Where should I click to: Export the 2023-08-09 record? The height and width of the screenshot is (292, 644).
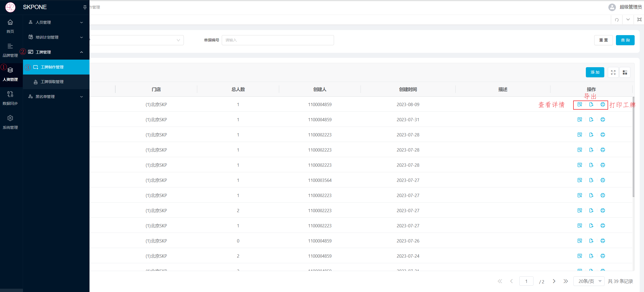point(591,104)
